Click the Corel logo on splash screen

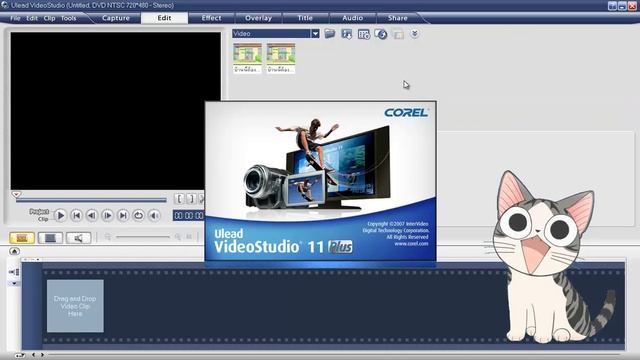(406, 113)
